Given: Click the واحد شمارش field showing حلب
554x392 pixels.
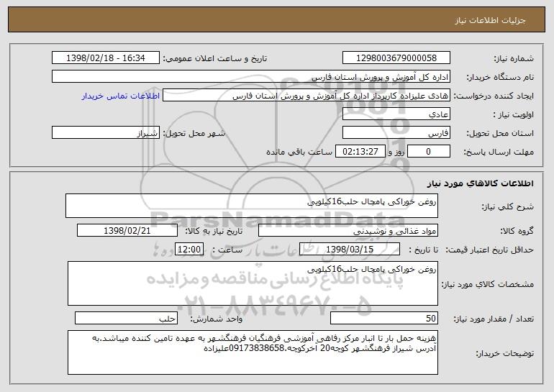Looking at the screenshot, I should [126, 318].
